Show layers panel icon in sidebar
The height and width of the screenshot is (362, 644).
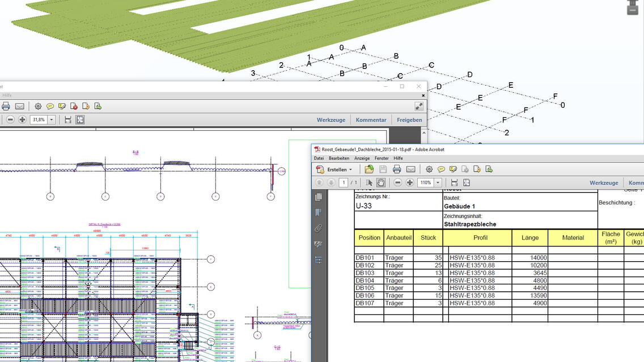[x=318, y=260]
